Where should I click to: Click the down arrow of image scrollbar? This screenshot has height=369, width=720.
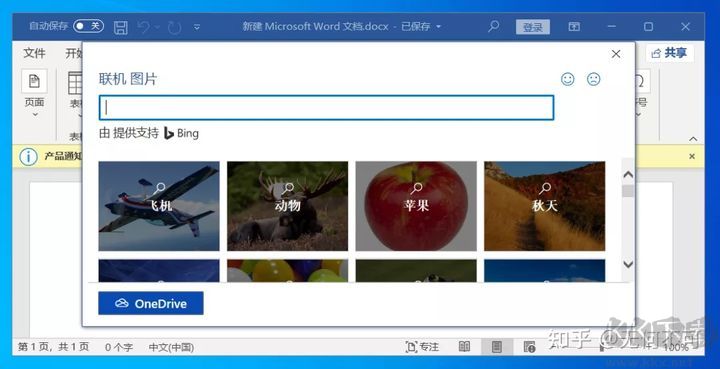(x=628, y=264)
